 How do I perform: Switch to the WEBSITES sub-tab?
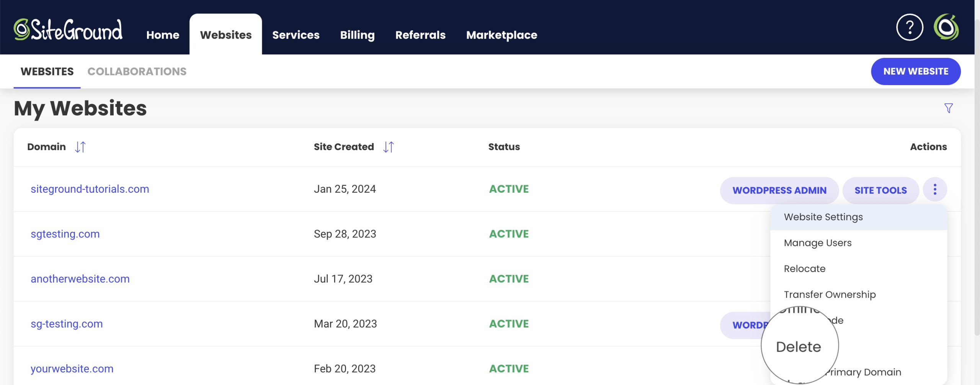[47, 72]
